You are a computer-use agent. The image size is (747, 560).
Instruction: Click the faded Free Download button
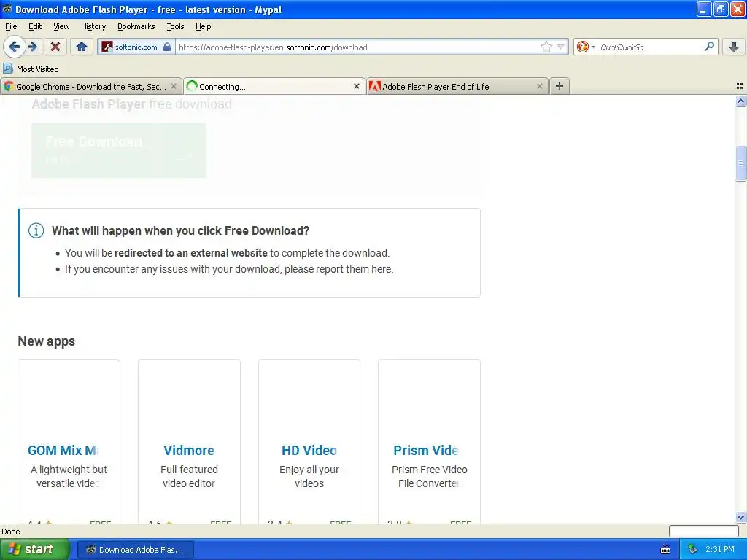coord(119,150)
